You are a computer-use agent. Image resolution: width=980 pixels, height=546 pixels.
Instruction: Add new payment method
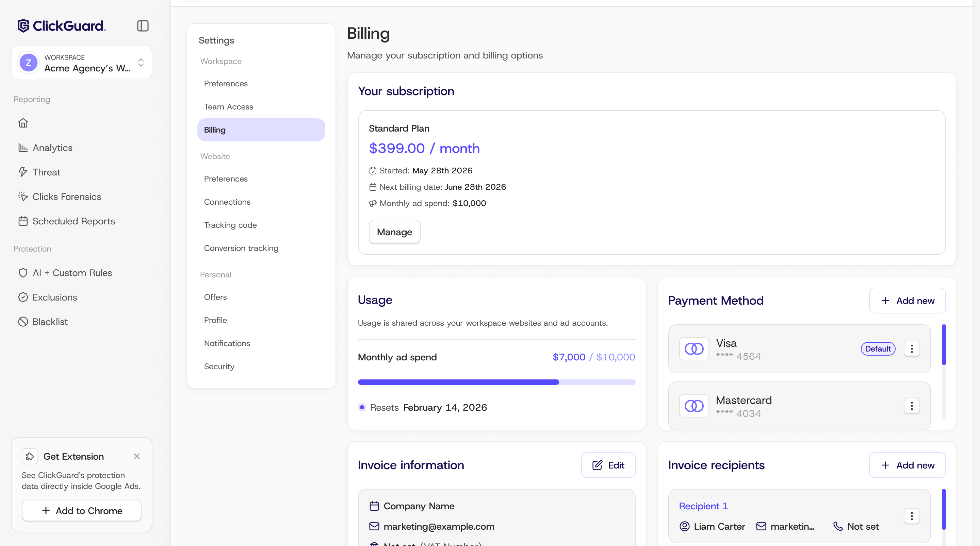(907, 301)
